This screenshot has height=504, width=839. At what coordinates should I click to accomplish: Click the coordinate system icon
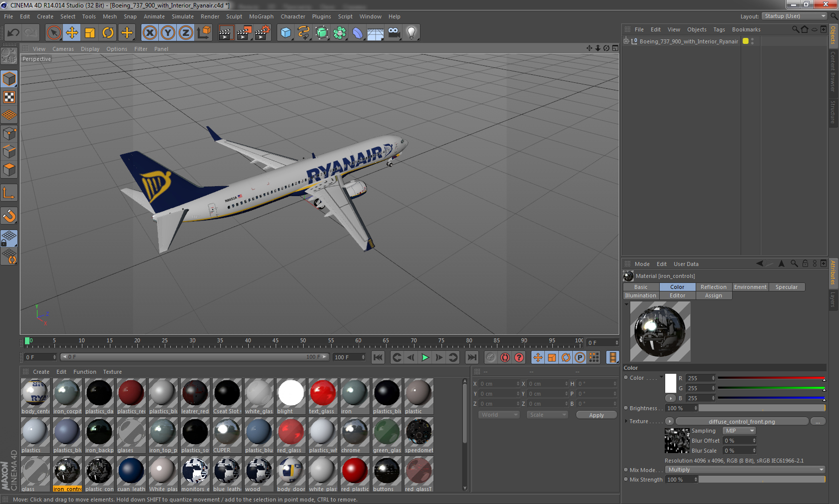pos(204,33)
